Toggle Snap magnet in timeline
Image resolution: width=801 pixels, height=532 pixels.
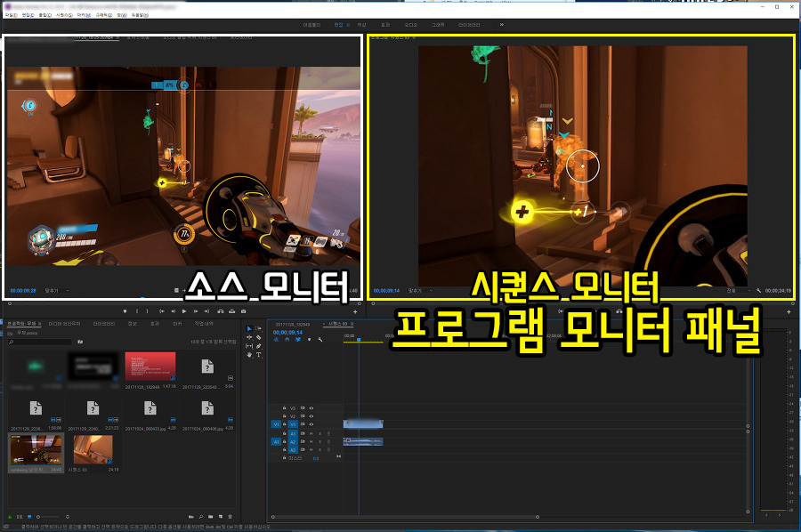point(287,340)
